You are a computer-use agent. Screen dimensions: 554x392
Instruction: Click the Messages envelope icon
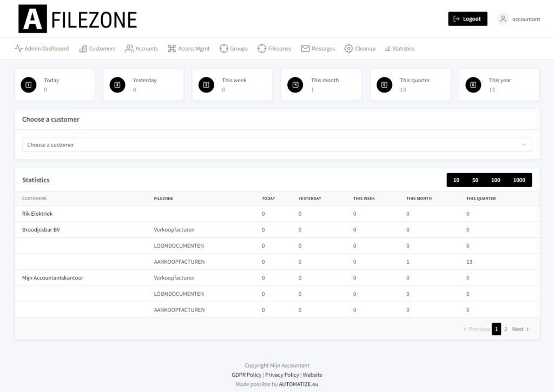(305, 48)
